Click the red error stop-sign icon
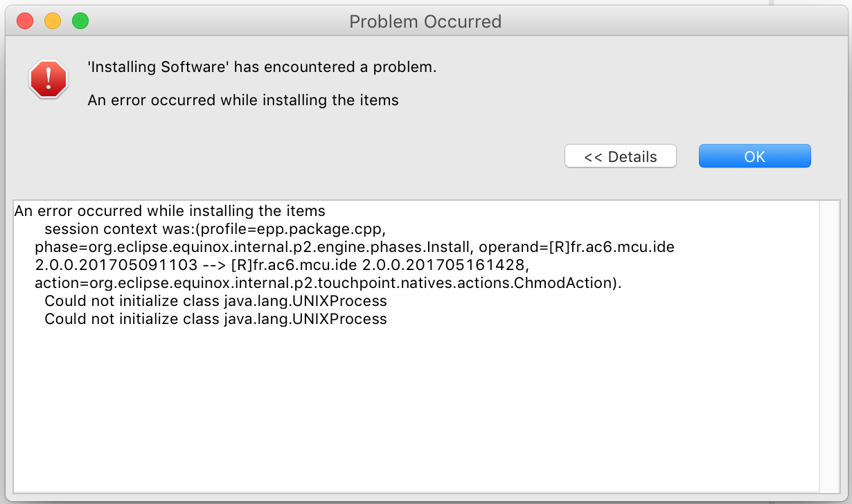The image size is (852, 504). click(x=48, y=79)
